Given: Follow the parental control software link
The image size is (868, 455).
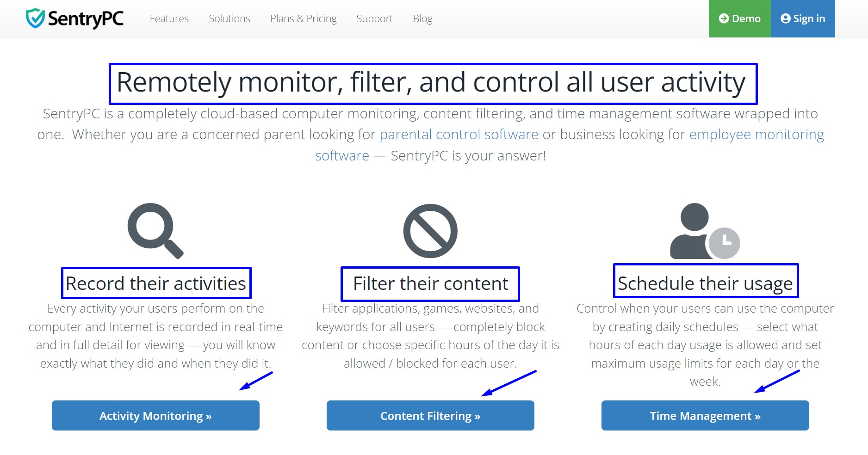Looking at the screenshot, I should (459, 135).
